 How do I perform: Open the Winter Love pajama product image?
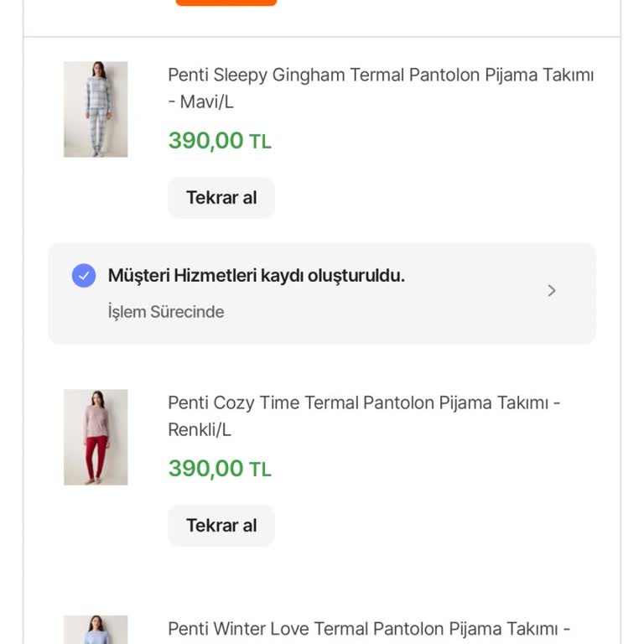(x=96, y=631)
